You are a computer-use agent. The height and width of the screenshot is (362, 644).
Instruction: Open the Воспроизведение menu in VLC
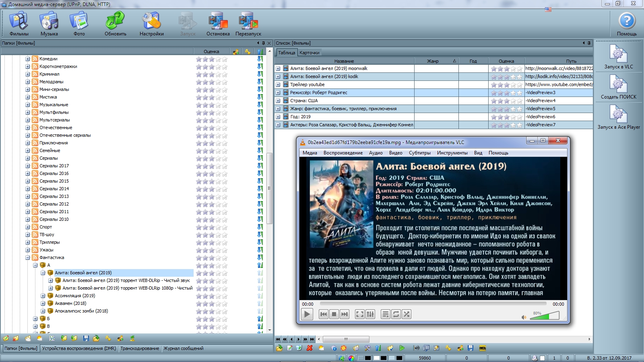point(343,153)
